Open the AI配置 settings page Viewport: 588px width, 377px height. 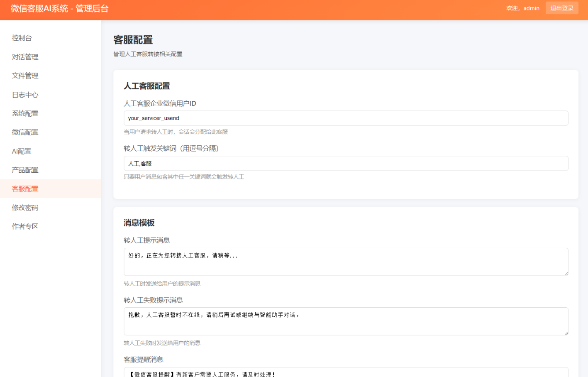pos(22,151)
